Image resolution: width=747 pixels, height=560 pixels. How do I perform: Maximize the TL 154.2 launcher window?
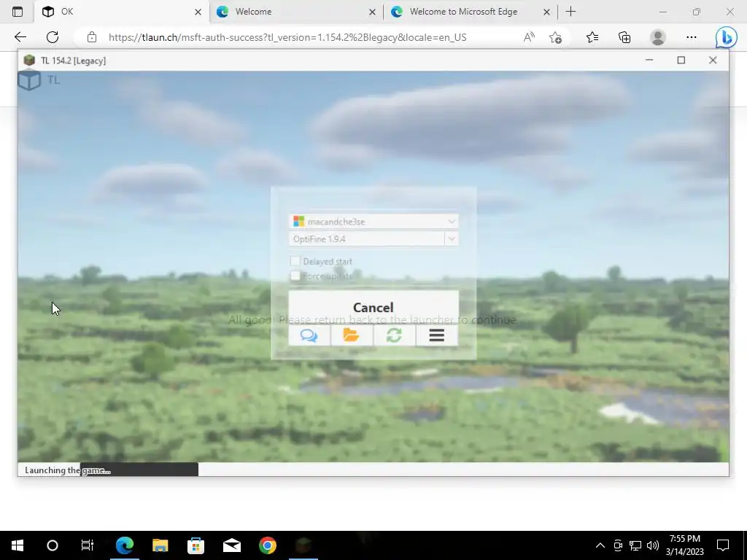681,60
